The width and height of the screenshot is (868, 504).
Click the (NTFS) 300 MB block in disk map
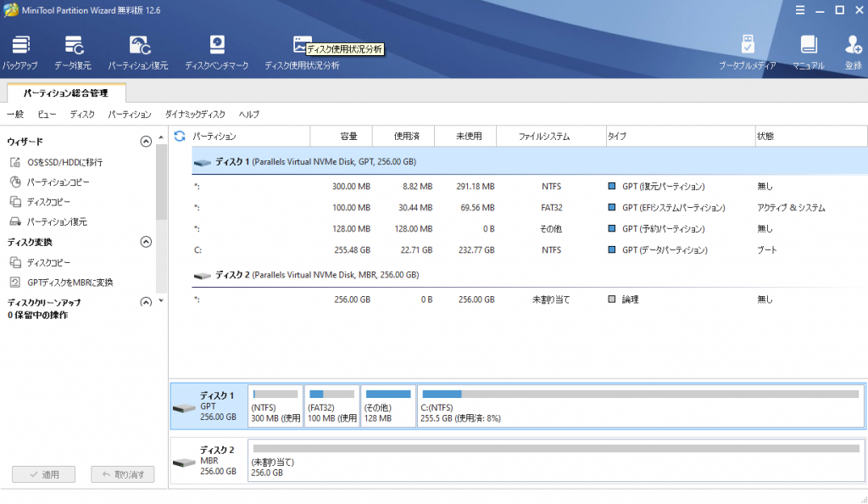(275, 406)
